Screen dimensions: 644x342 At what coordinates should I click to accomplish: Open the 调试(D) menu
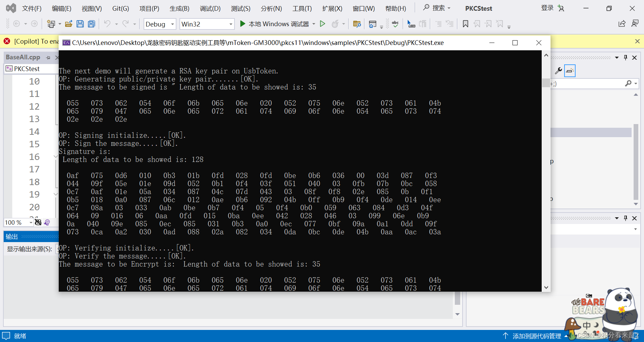[x=210, y=8]
